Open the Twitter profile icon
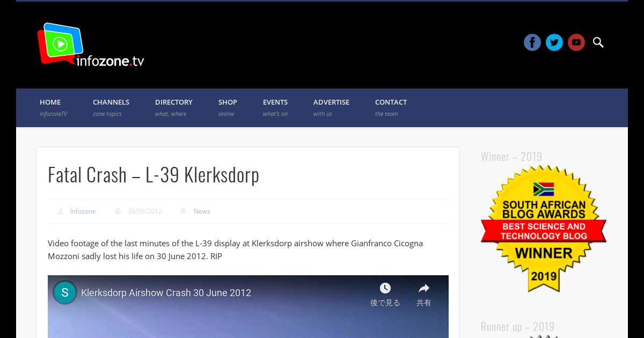 [554, 42]
